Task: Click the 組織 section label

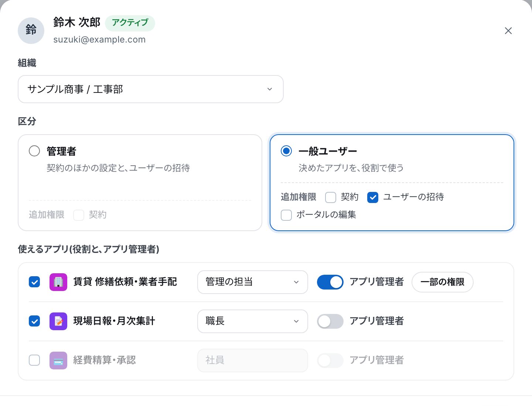Action: click(x=27, y=63)
